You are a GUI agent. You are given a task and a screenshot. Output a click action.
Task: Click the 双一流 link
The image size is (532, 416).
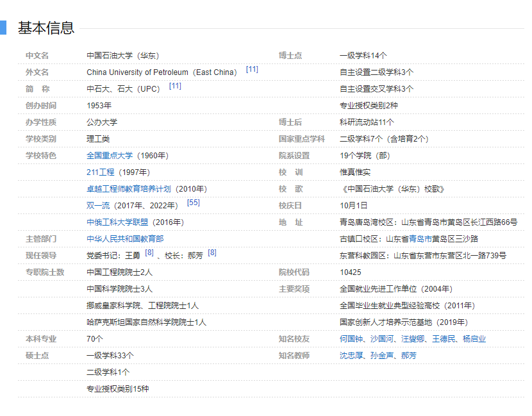click(97, 206)
